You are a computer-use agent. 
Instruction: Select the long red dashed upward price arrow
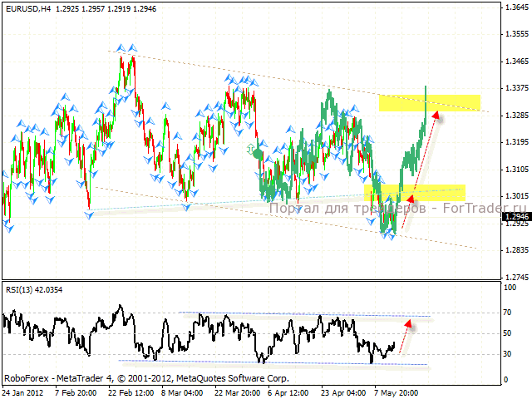[x=419, y=172]
